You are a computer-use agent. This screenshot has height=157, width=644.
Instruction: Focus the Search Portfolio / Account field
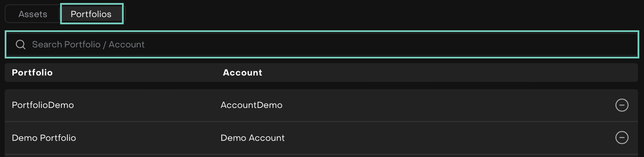(x=322, y=44)
